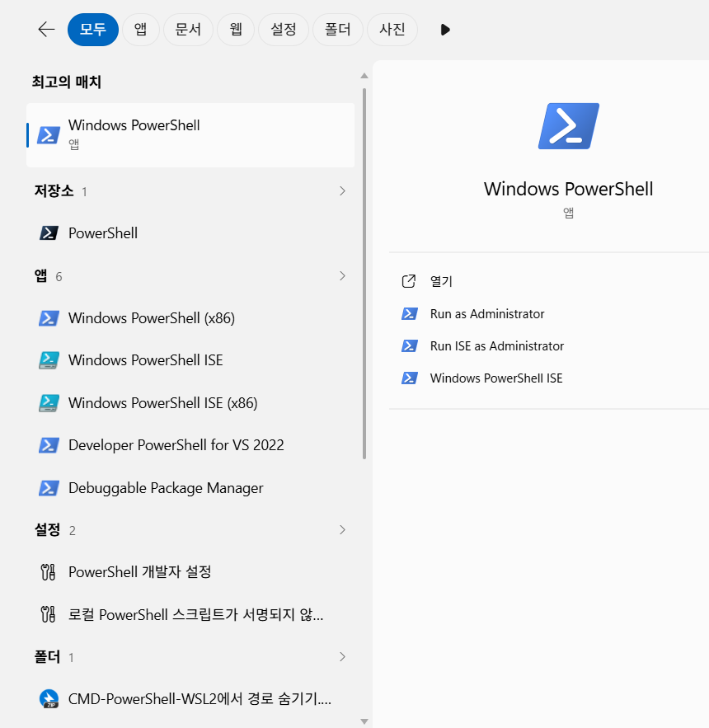709x728 pixels.
Task: Expand the 폴더 section chevron
Action: [342, 656]
